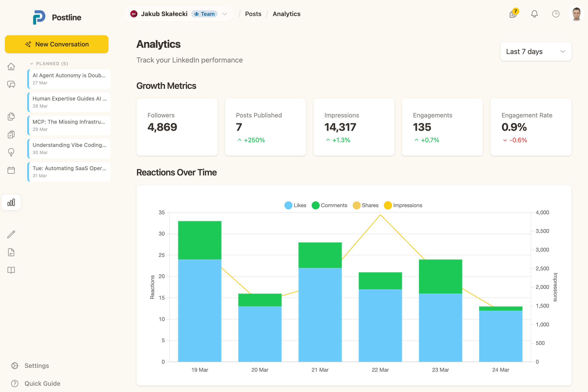Open the task list icon with badge 7
This screenshot has height=392, width=588.
513,14
